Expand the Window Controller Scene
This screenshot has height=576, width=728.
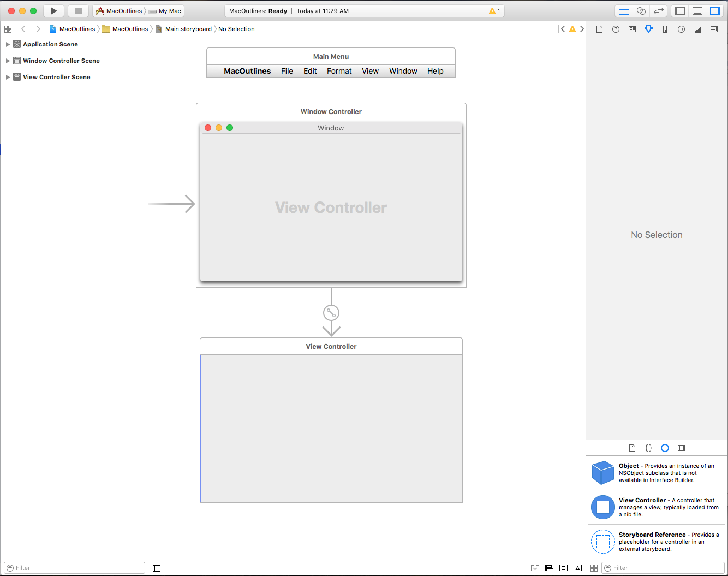pos(8,61)
